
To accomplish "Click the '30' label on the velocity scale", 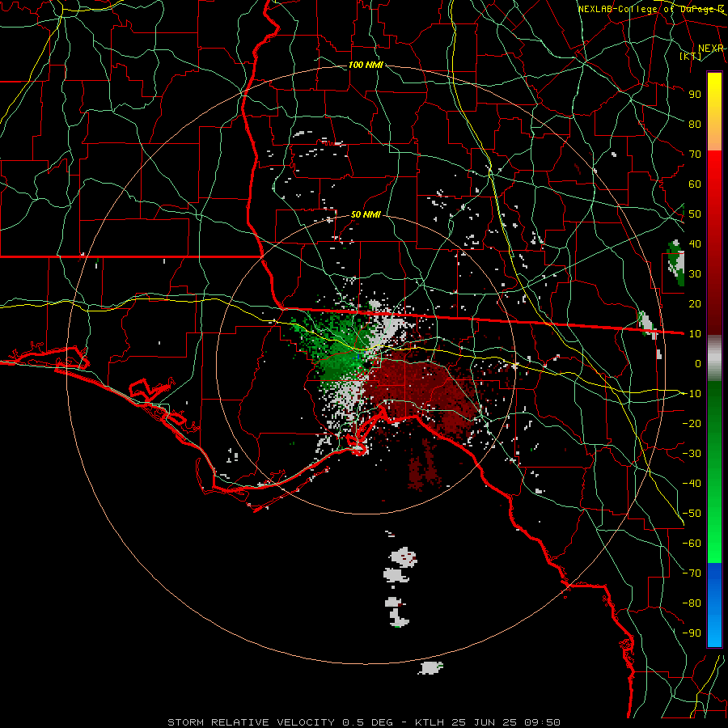I will click(695, 274).
